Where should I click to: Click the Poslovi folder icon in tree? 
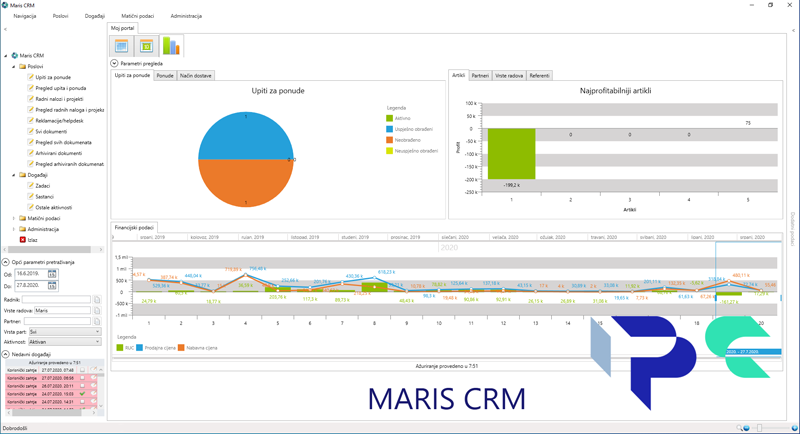(22, 66)
